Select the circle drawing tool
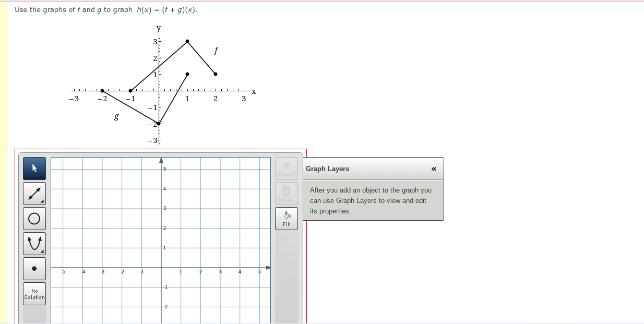 (34, 218)
